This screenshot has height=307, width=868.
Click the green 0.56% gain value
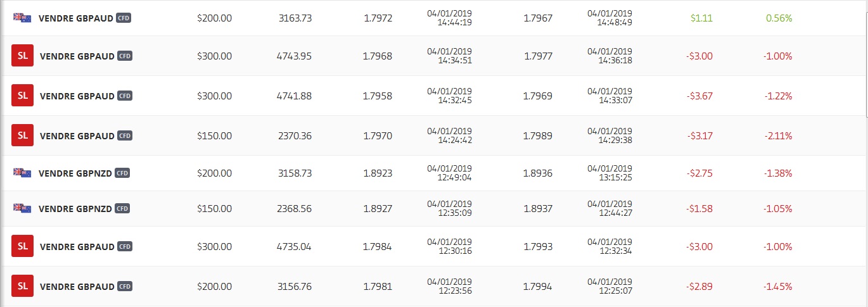click(x=779, y=18)
